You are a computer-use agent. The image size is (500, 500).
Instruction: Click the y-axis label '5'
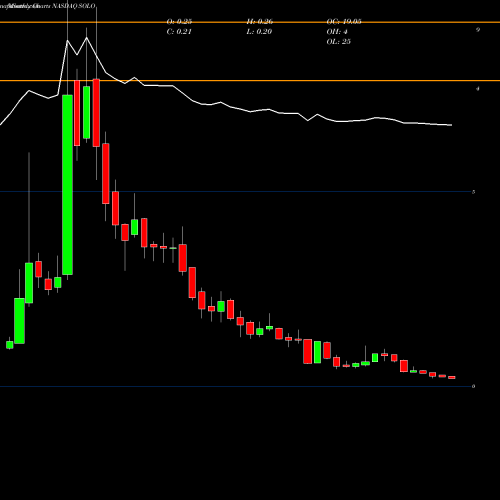(x=473, y=192)
